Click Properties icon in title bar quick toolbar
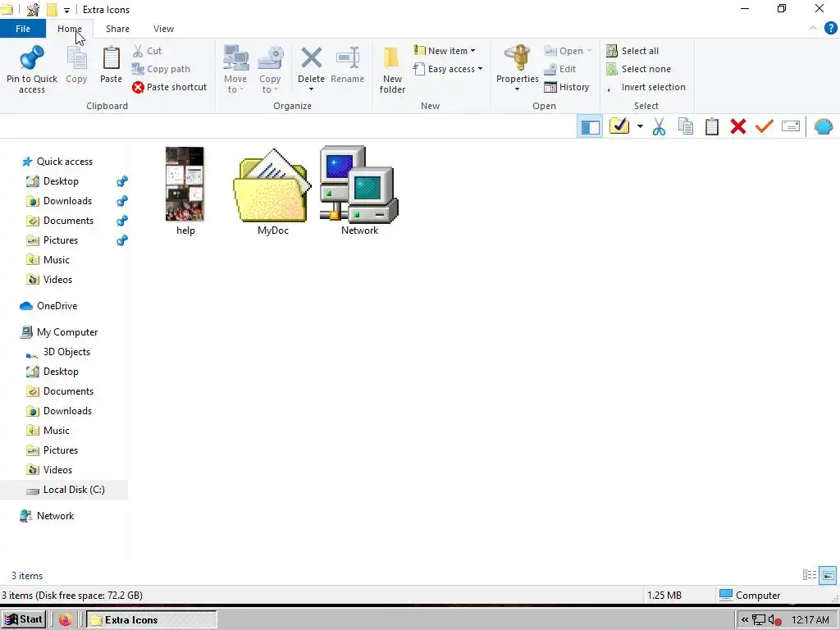The width and height of the screenshot is (840, 630). pos(33,9)
